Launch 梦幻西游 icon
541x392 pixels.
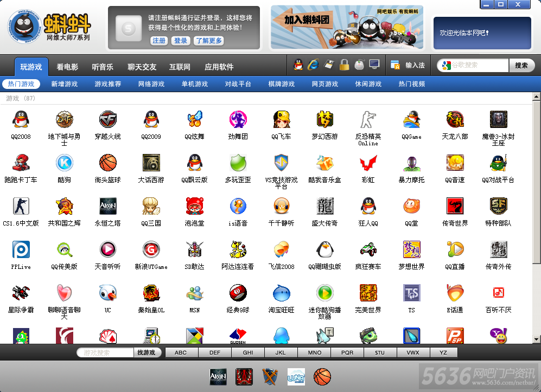point(324,120)
